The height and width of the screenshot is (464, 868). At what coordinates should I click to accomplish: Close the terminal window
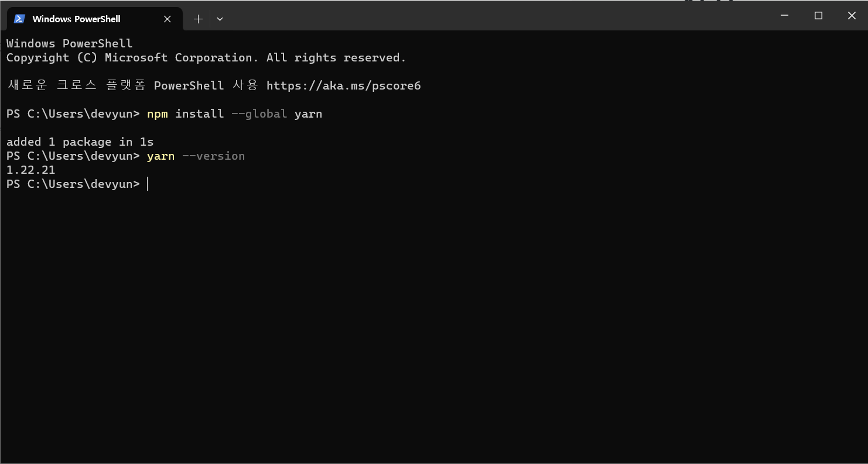[x=852, y=16]
